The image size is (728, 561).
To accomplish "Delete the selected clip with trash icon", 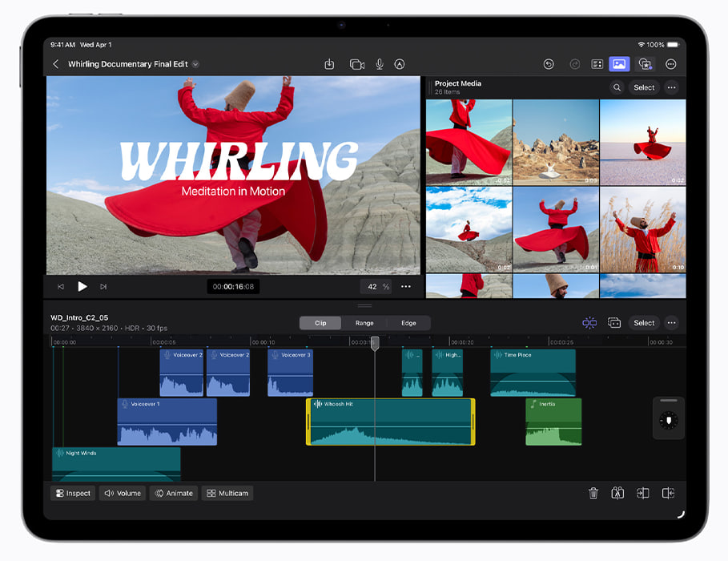I will pos(593,494).
